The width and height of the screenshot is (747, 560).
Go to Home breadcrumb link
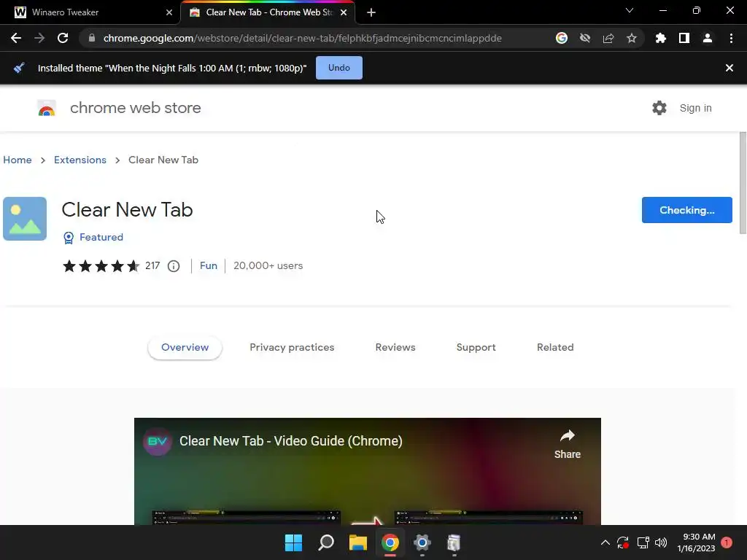point(18,160)
